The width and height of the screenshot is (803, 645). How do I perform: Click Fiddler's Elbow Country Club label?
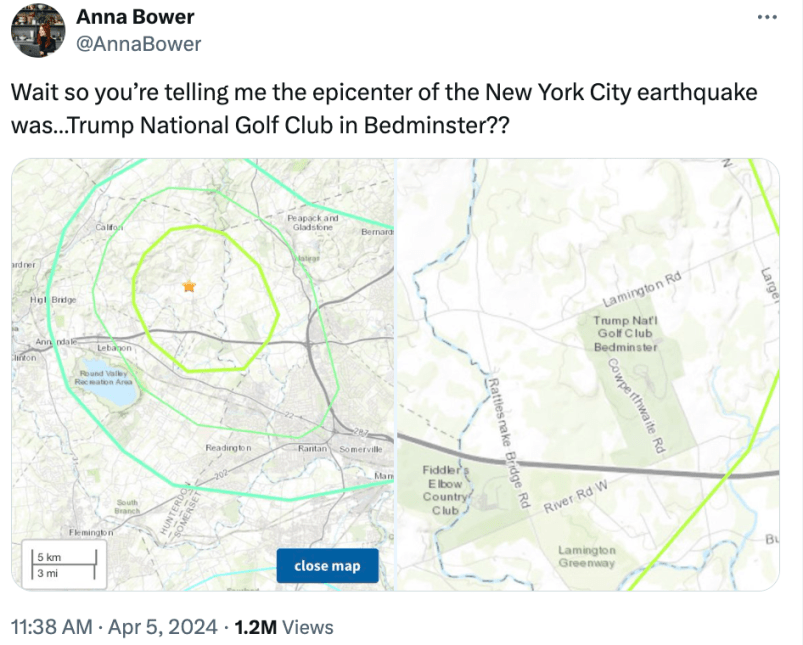445,490
